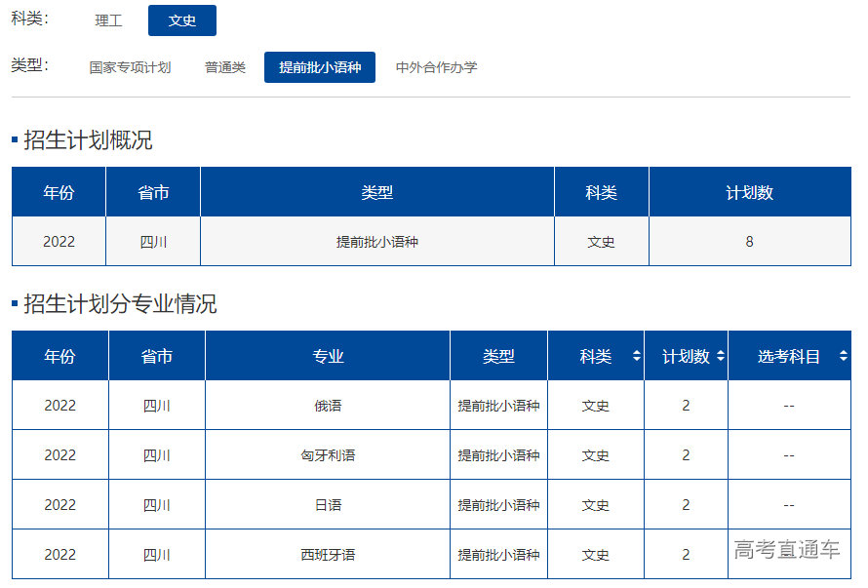Sort by 科类 column arrows
The image size is (868, 588).
[x=637, y=357]
